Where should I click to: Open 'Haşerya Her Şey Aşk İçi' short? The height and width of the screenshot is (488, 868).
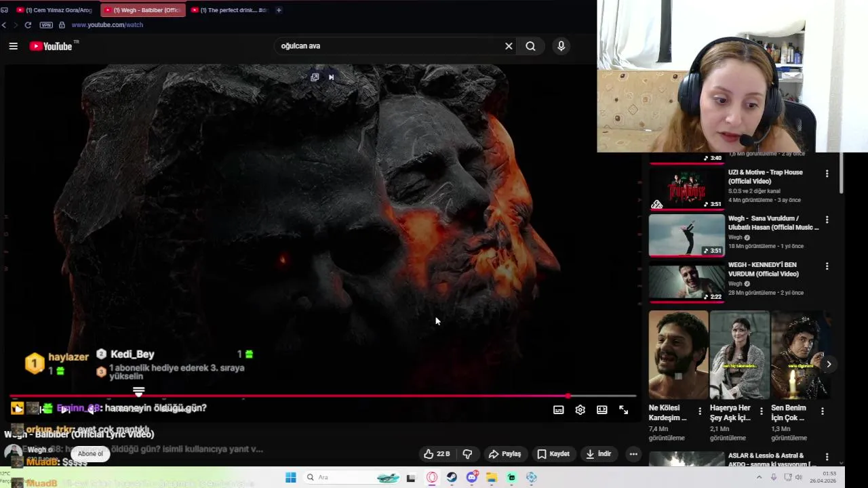click(739, 354)
